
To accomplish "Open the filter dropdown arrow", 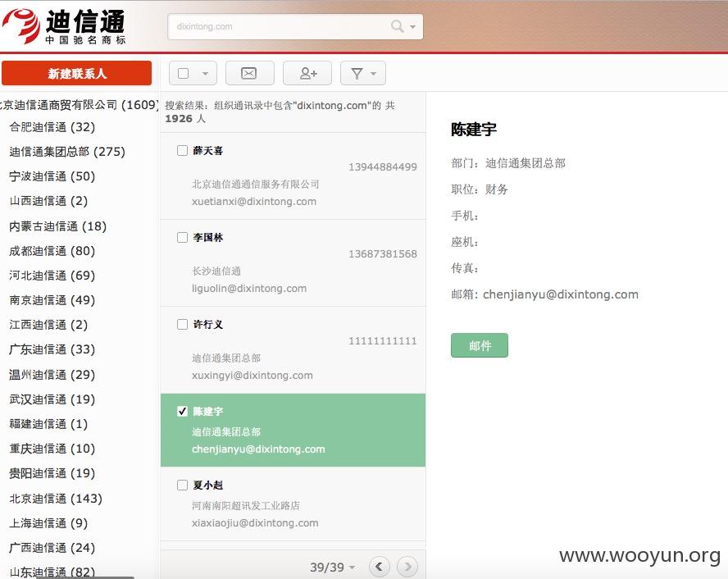I will point(374,73).
